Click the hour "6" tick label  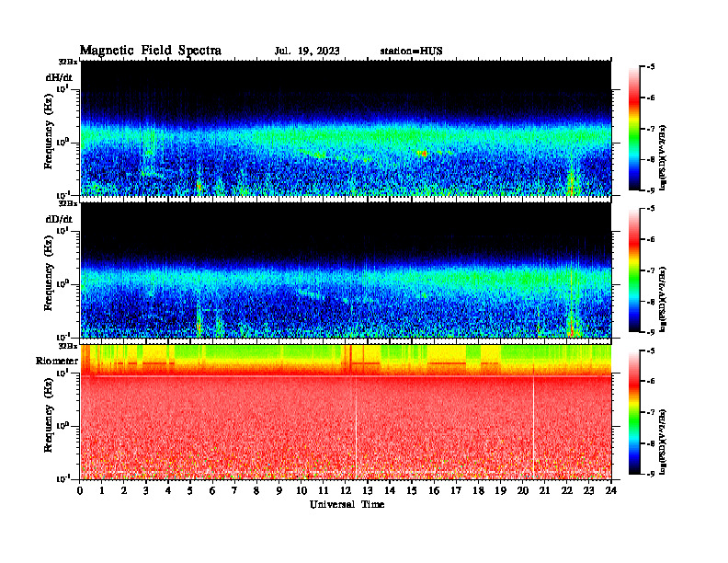tap(212, 490)
